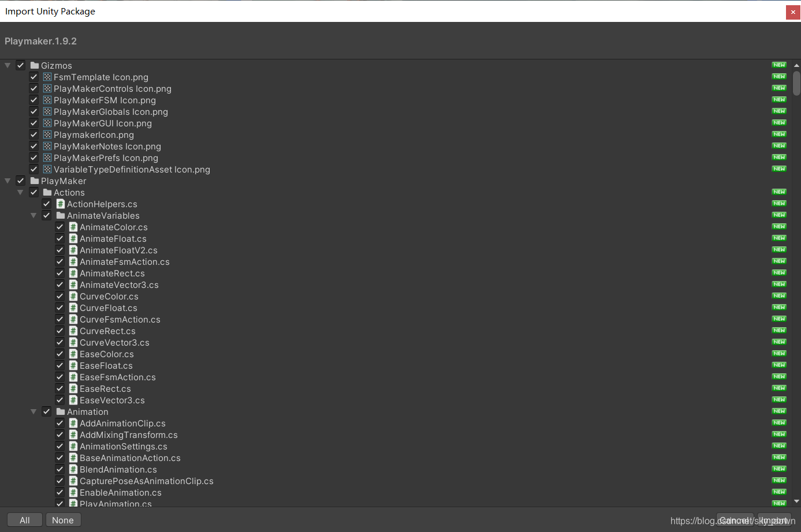This screenshot has width=801, height=532.
Task: Toggle the PlayMaker folder checkbox
Action: click(21, 181)
